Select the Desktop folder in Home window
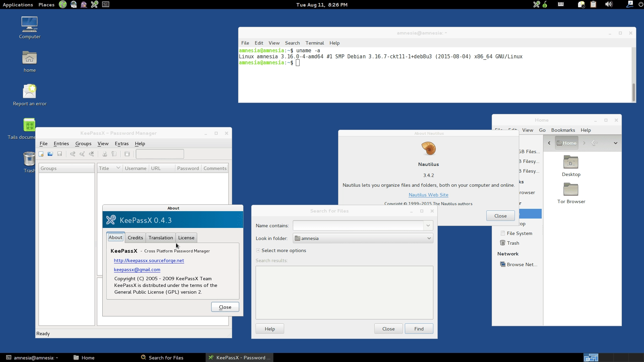644x362 pixels. (x=571, y=166)
